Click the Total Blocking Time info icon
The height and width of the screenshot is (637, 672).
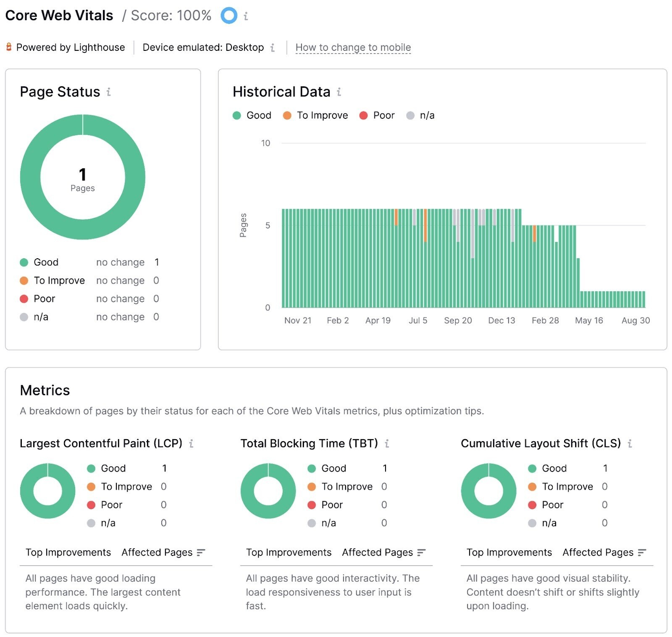(x=386, y=443)
